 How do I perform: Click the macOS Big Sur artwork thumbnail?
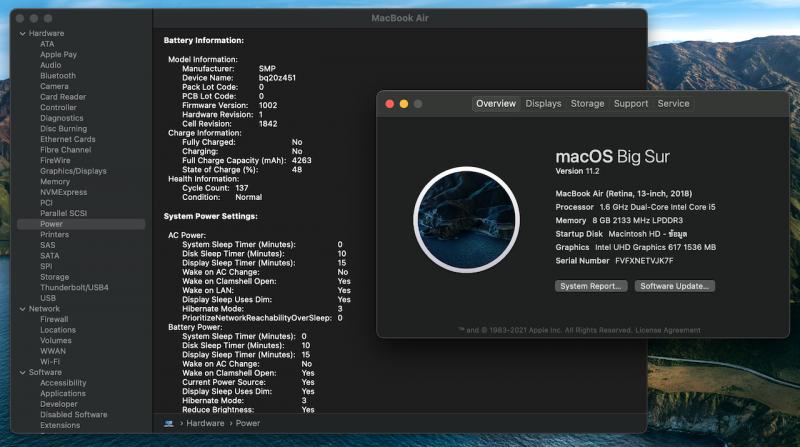point(466,220)
